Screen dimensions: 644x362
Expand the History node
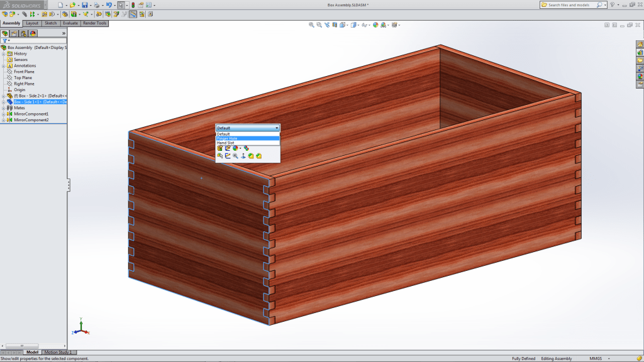pyautogui.click(x=3, y=54)
